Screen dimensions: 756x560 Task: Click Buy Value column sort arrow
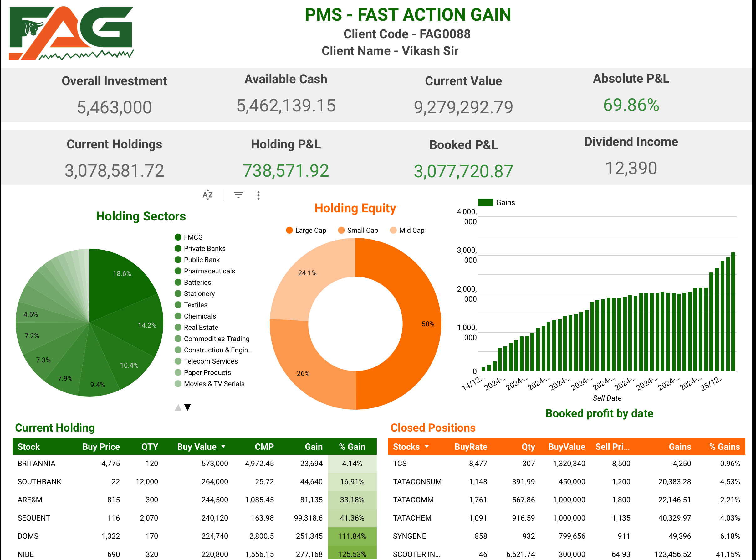[223, 446]
